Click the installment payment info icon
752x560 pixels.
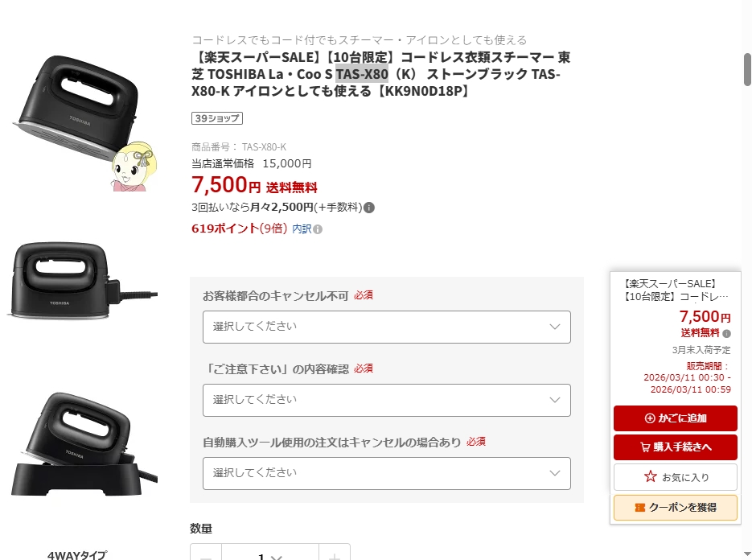(x=369, y=208)
